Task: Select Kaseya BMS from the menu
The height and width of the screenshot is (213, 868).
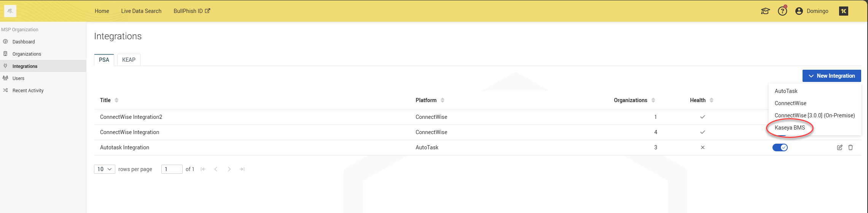Action: pos(790,128)
